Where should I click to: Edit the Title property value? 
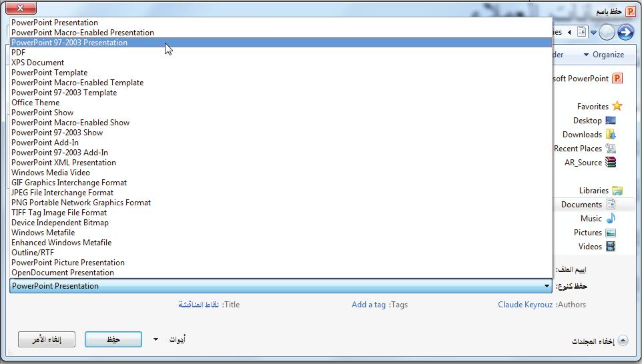(x=199, y=305)
